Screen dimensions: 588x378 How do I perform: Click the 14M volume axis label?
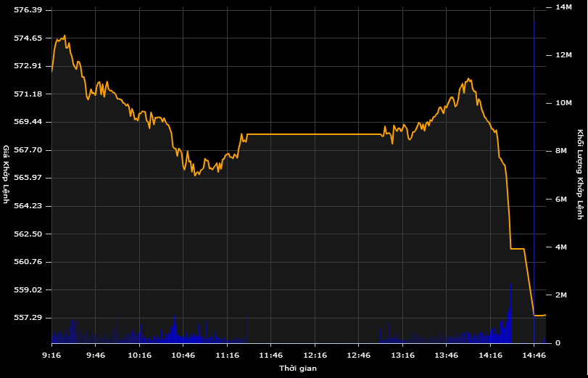tap(563, 7)
